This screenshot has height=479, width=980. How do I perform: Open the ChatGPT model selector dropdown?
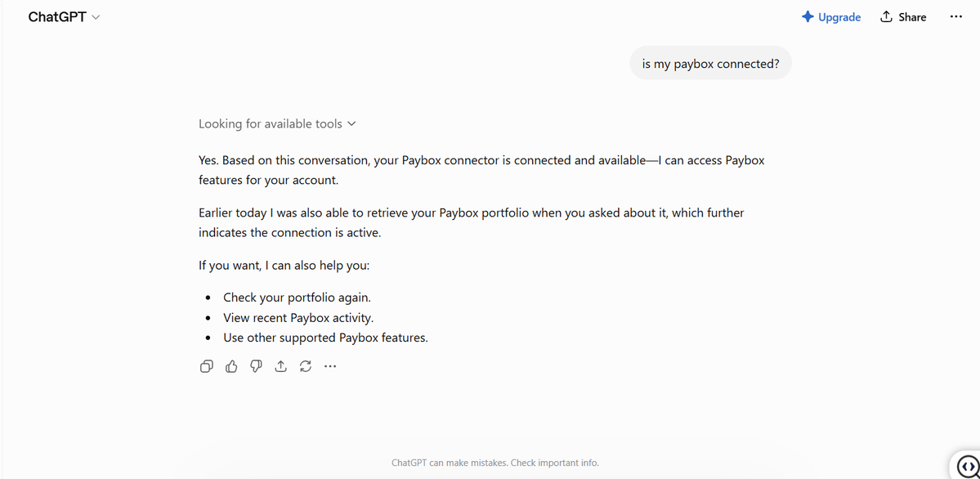click(64, 17)
